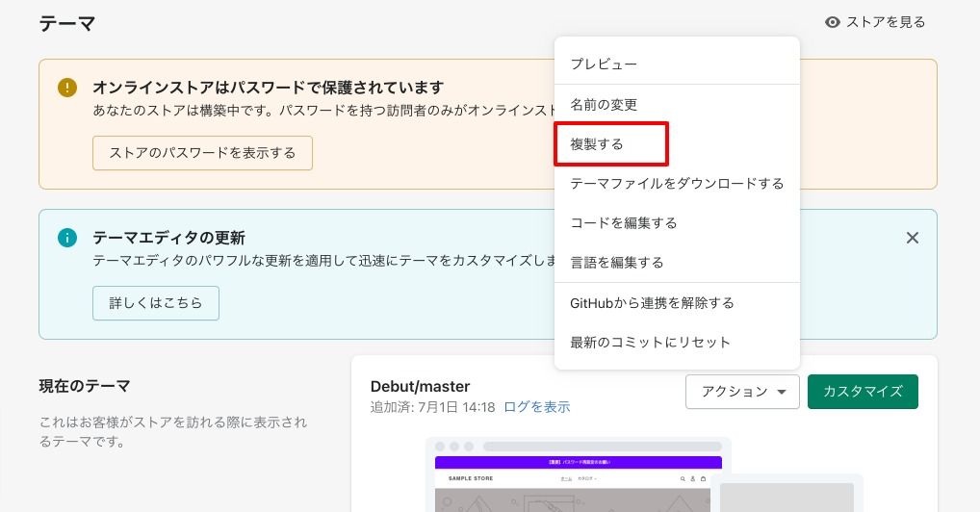980x512 pixels.
Task: Click the yellow warning icon in password banner
Action: click(67, 87)
